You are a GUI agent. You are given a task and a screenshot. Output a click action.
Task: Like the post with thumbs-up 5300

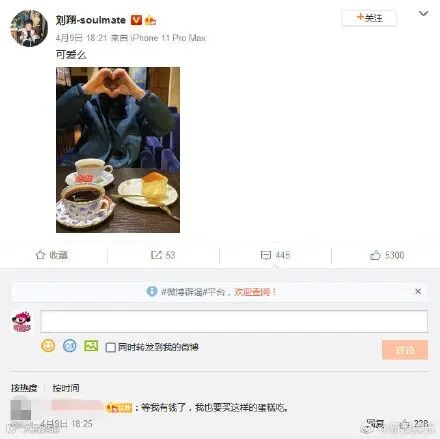click(375, 255)
